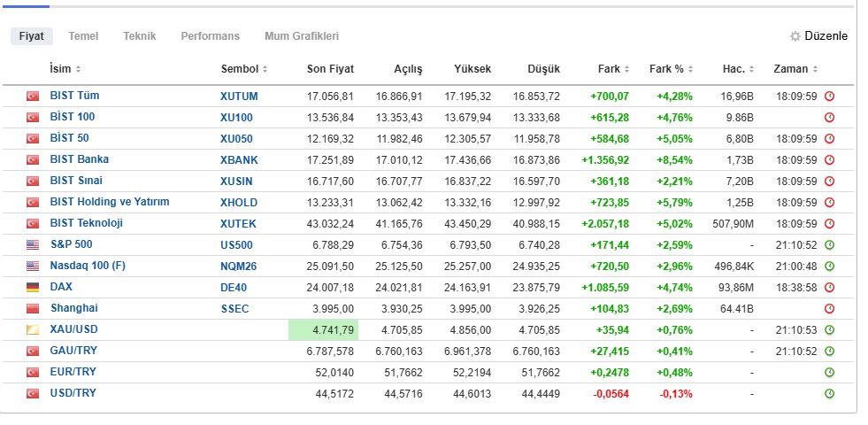Click the Son Fiyat column header

click(331, 69)
